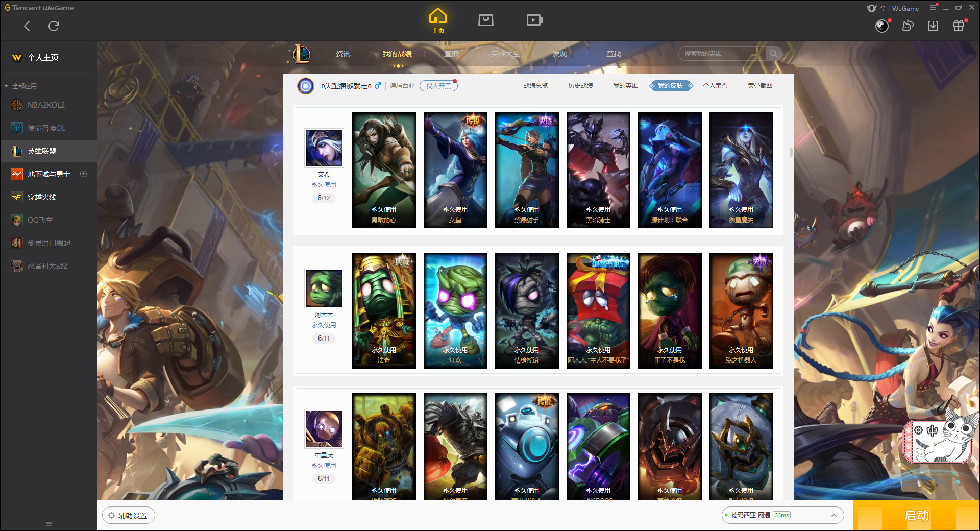
Task: Open the 狂欢 skin card
Action: [455, 310]
